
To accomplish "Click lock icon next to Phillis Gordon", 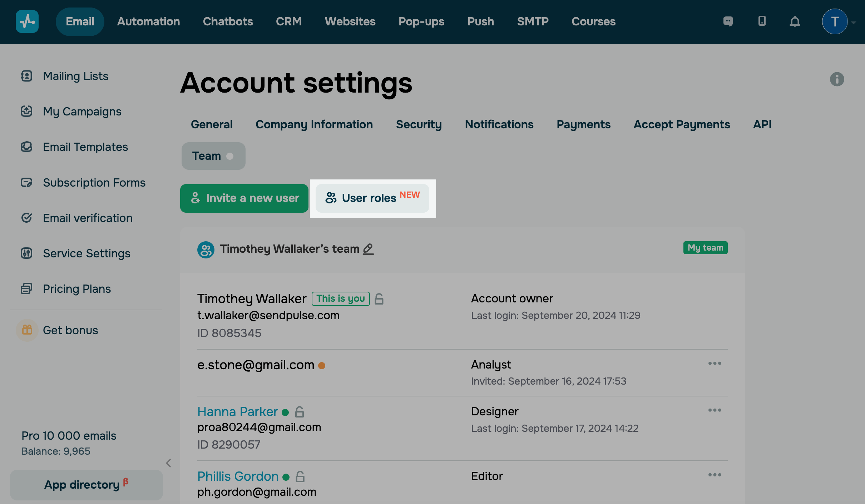I will click(x=300, y=476).
